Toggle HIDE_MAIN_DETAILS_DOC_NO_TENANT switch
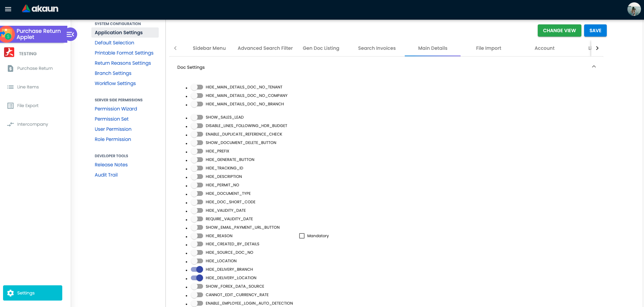Image resolution: width=644 pixels, height=307 pixels. coord(197,87)
